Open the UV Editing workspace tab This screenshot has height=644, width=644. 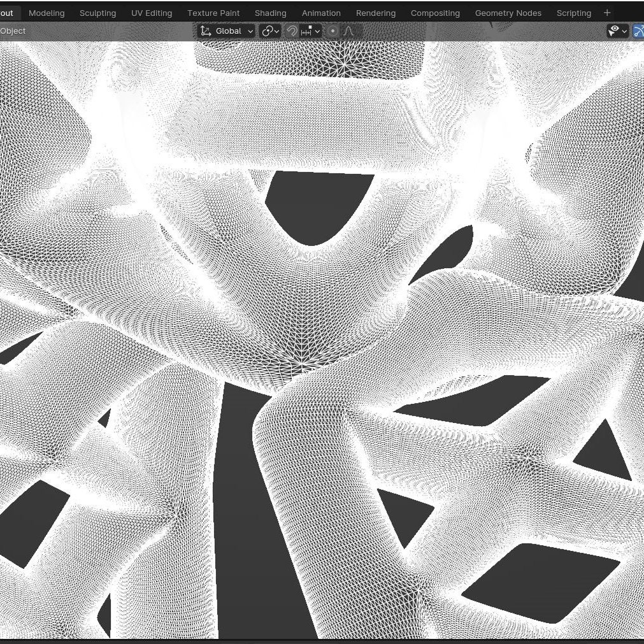coord(152,13)
